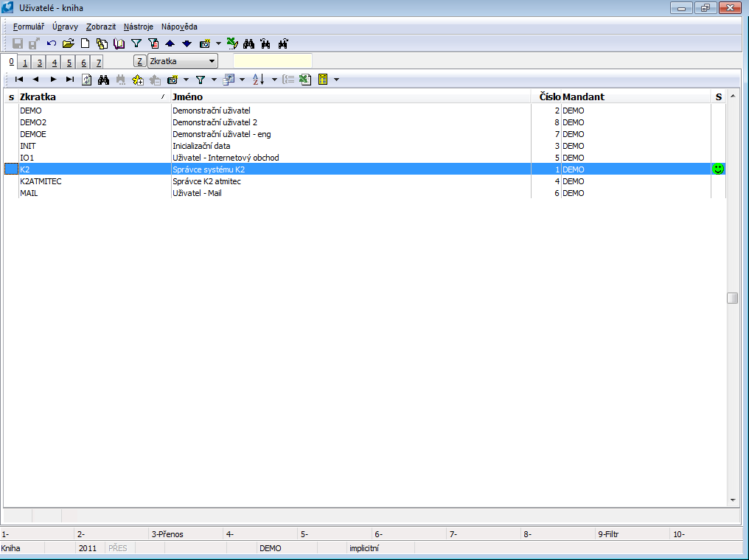Sort by the Jméno column header
The height and width of the screenshot is (560, 749).
pyautogui.click(x=351, y=97)
